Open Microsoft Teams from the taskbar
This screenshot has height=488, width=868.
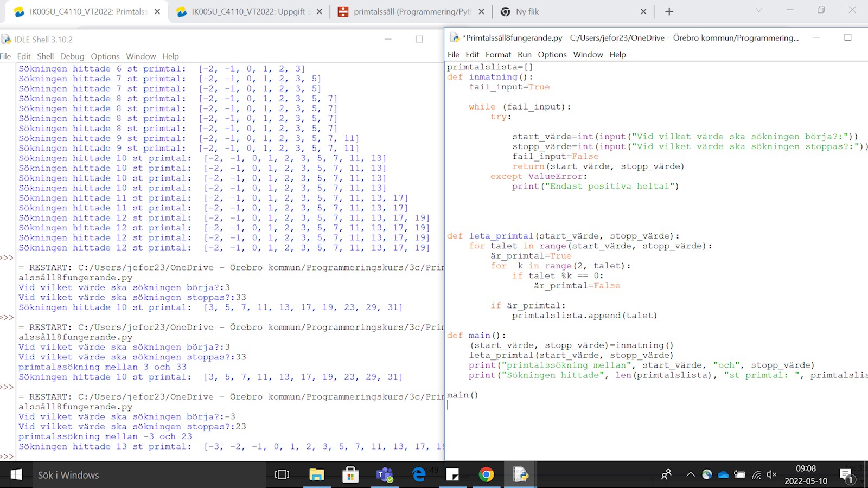point(385,474)
